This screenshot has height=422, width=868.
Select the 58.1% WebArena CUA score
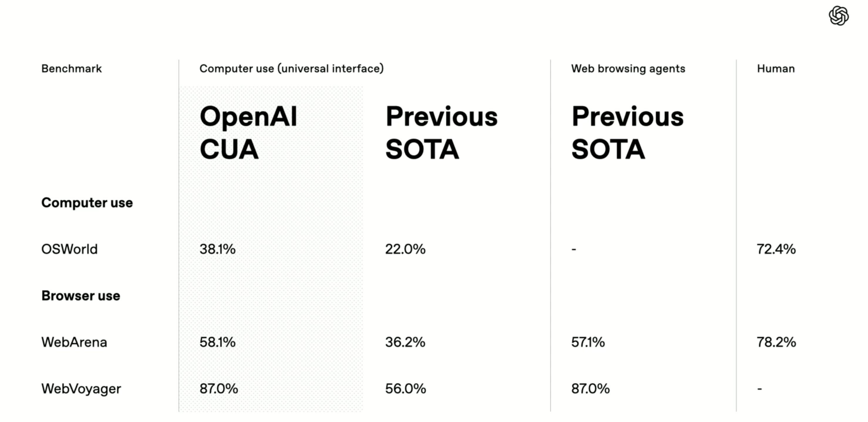pos(217,342)
